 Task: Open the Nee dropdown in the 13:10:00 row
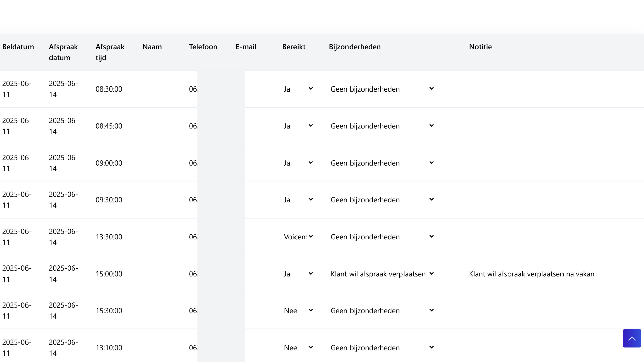tap(298, 348)
